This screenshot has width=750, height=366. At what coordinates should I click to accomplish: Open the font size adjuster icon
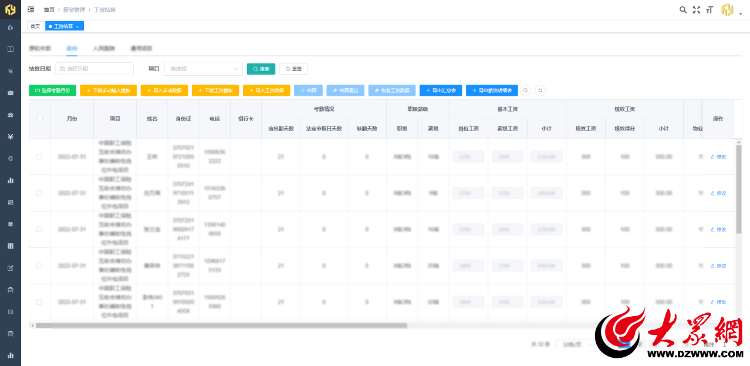(710, 10)
